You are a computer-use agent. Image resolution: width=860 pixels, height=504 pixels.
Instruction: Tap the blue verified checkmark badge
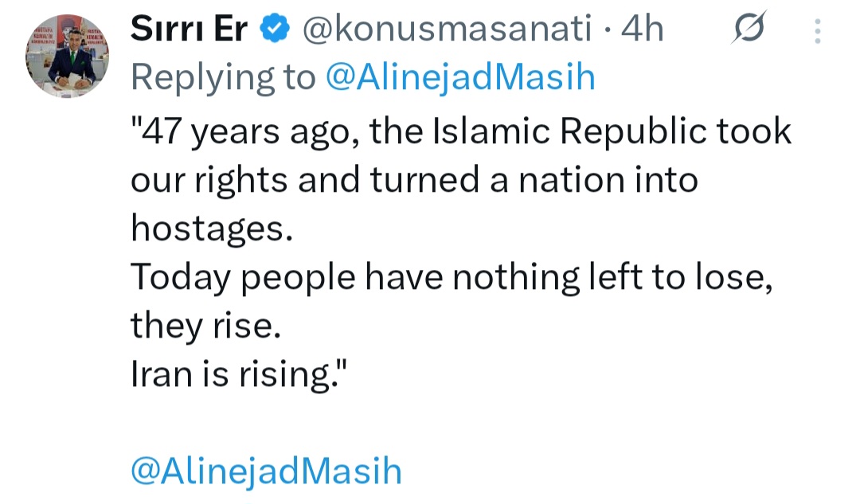[275, 30]
